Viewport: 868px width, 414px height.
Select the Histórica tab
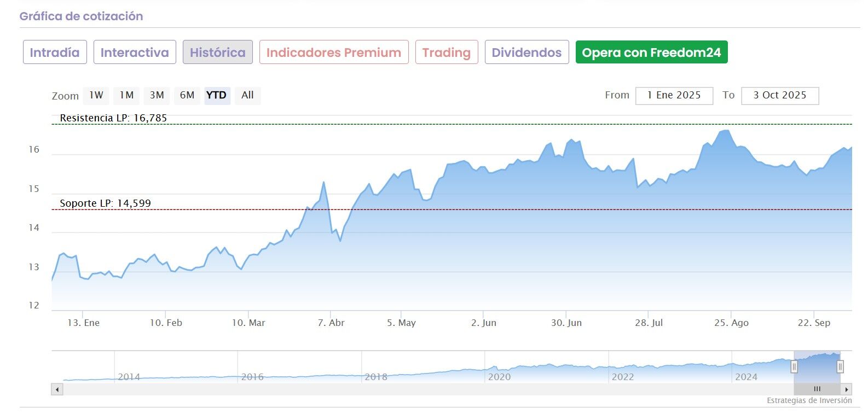click(x=217, y=53)
